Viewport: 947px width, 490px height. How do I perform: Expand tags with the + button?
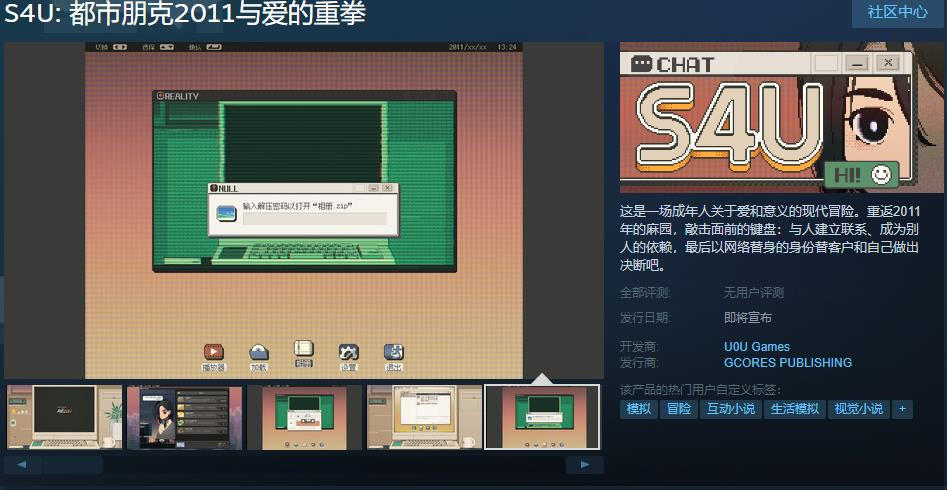coord(902,409)
